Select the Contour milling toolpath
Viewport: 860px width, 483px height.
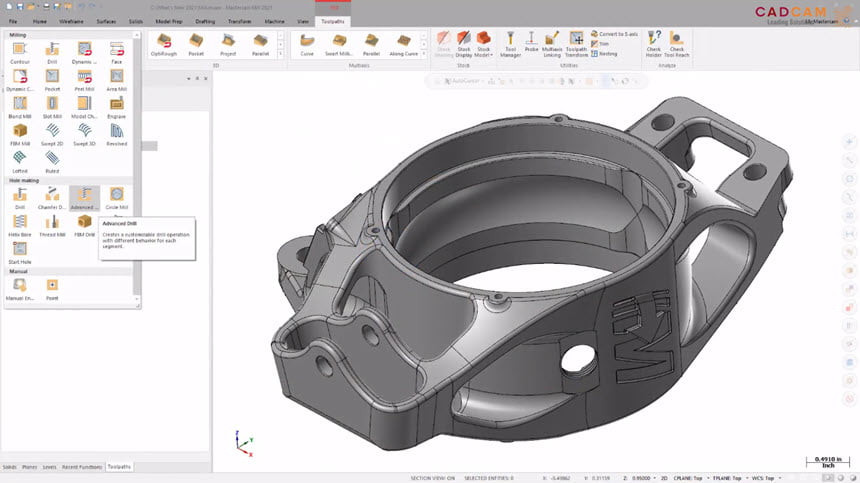[x=20, y=53]
